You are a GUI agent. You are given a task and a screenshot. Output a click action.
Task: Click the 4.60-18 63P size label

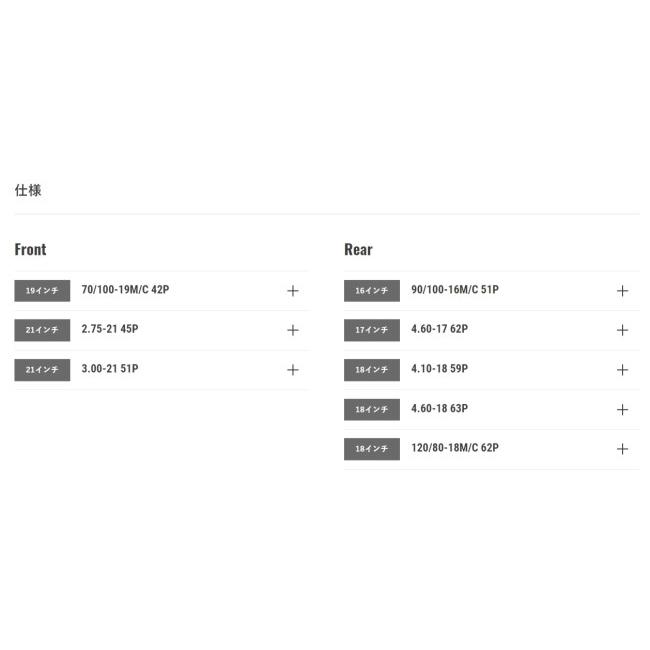click(x=439, y=408)
